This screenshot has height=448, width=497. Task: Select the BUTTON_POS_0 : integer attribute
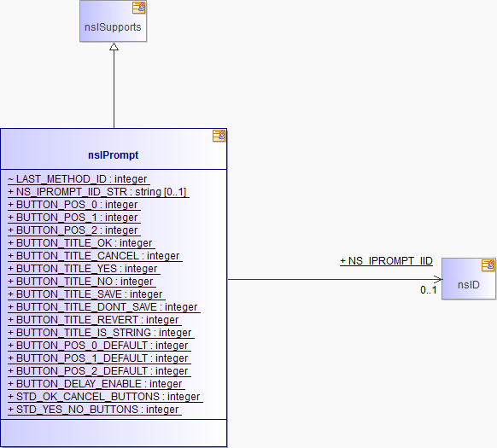[x=73, y=205]
